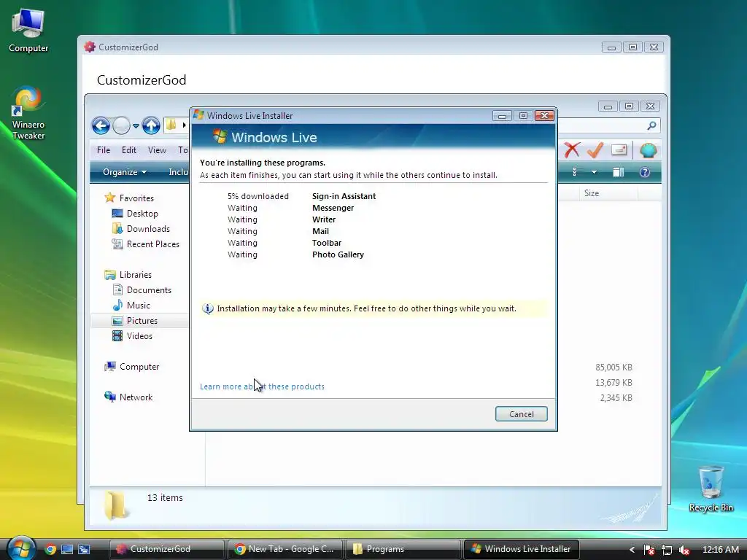Click the up arrow navigation button
This screenshot has width=747, height=560.
(x=151, y=125)
